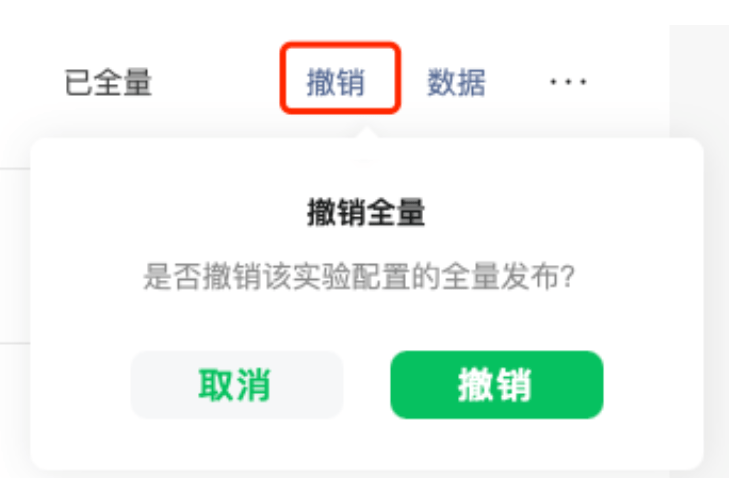Click the gray-background cancel button 取消
Image resolution: width=729 pixels, height=478 pixels.
pos(237,385)
